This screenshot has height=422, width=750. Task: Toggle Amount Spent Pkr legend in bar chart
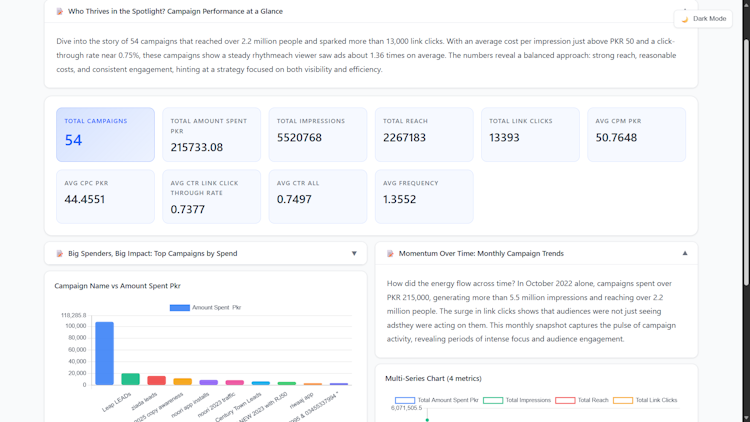(x=205, y=308)
